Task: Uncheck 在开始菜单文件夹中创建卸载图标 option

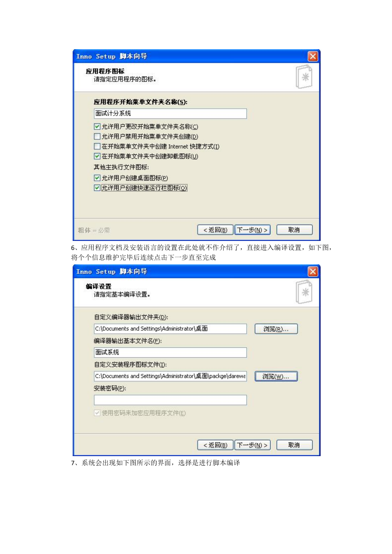Action: point(97,156)
